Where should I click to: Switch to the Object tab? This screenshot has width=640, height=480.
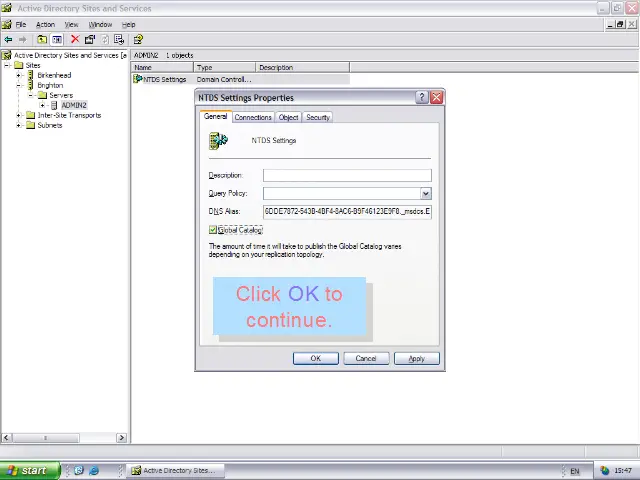288,117
